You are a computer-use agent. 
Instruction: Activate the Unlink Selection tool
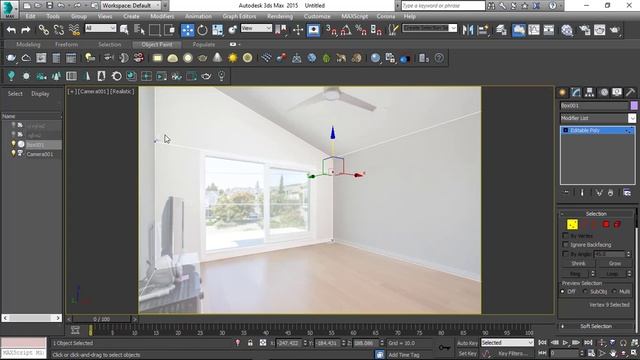pos(59,30)
